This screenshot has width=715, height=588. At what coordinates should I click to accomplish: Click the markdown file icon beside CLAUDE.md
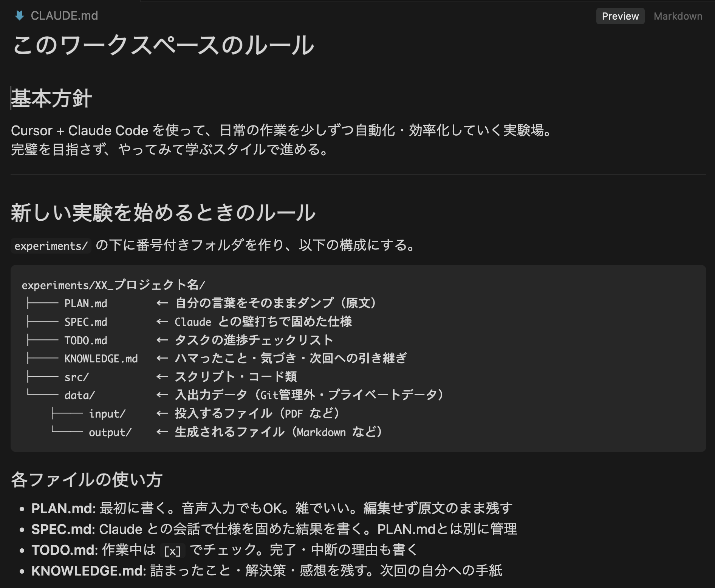(x=19, y=15)
